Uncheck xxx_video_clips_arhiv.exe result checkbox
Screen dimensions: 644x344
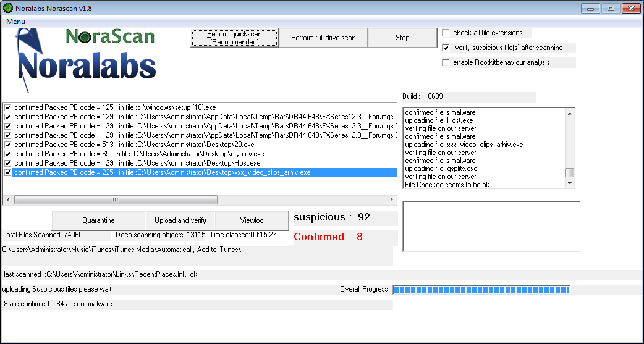coord(7,172)
